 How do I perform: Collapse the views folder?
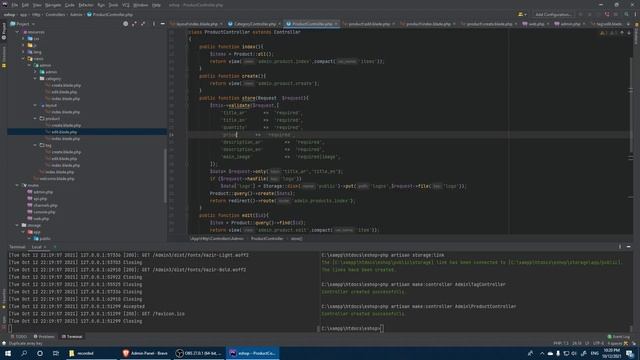(x=24, y=59)
